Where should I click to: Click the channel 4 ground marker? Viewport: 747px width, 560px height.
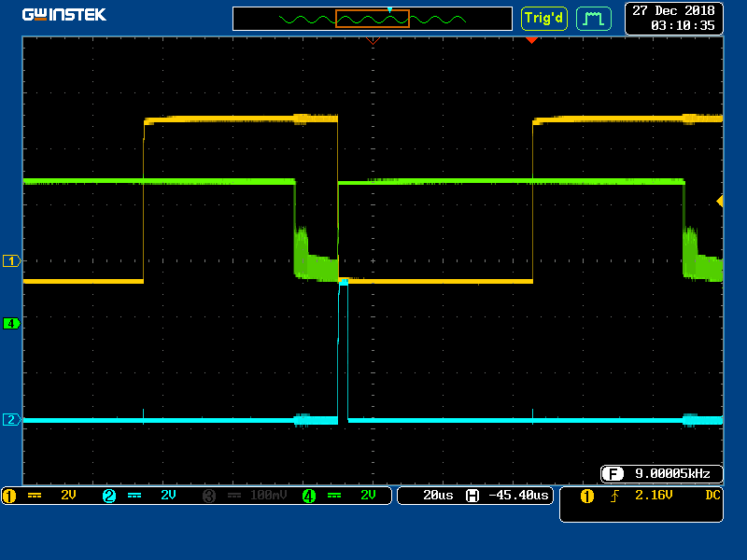point(12,323)
